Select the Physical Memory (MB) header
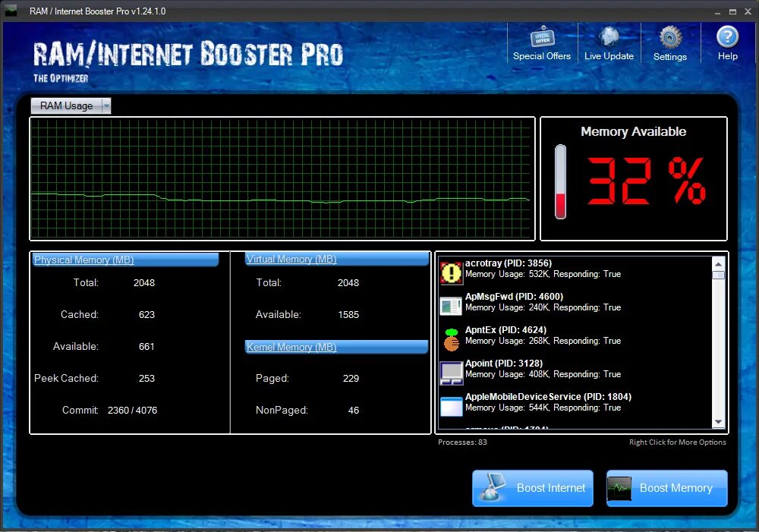Image resolution: width=759 pixels, height=532 pixels. pyautogui.click(x=125, y=260)
